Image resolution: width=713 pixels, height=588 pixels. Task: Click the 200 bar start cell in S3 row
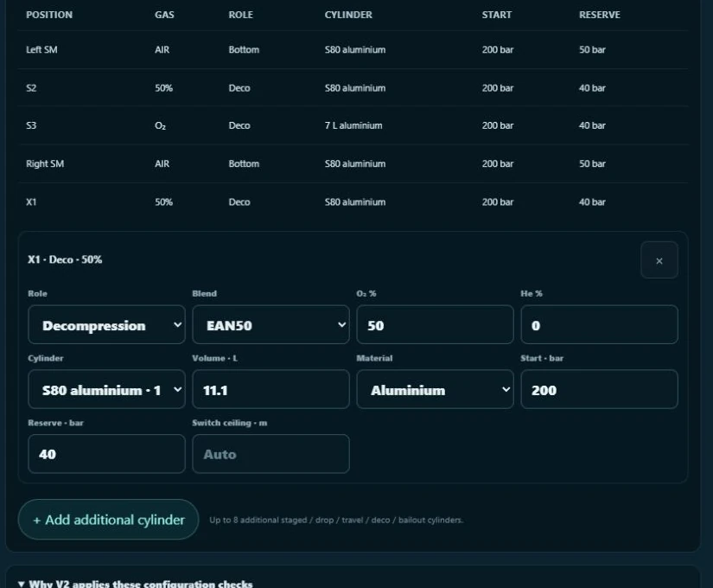(498, 125)
